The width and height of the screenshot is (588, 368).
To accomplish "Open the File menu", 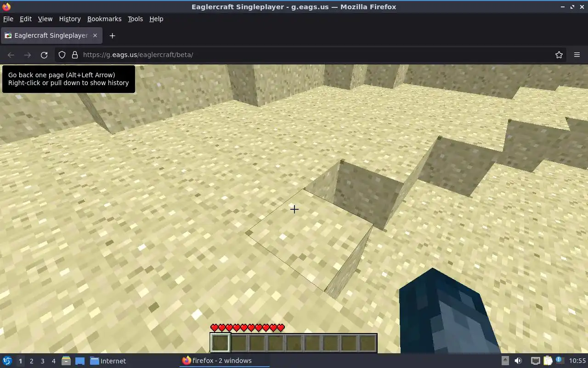I will coord(8,19).
